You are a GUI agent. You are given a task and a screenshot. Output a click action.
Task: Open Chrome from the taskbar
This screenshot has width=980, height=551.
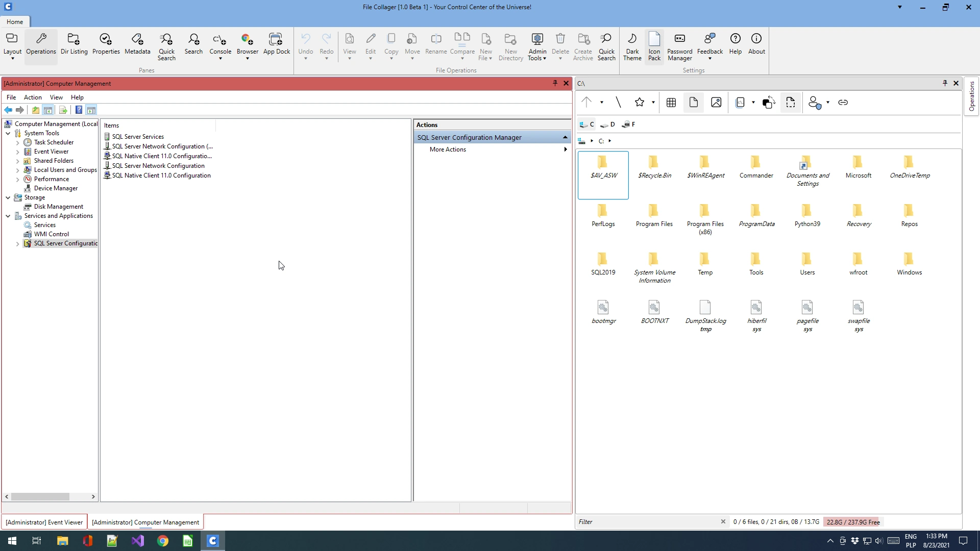pyautogui.click(x=163, y=541)
